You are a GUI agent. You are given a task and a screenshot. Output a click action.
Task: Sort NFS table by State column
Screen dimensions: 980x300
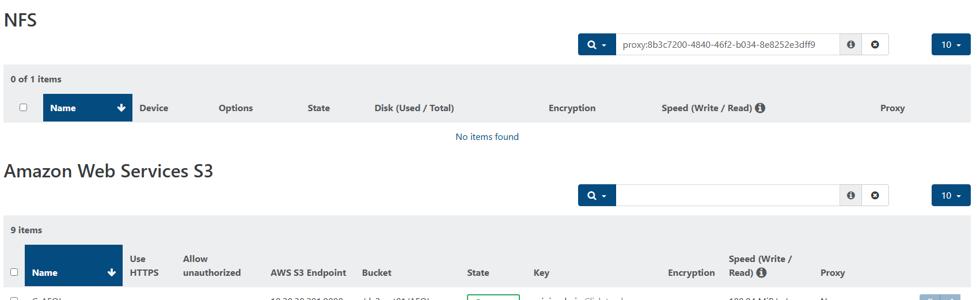point(318,108)
